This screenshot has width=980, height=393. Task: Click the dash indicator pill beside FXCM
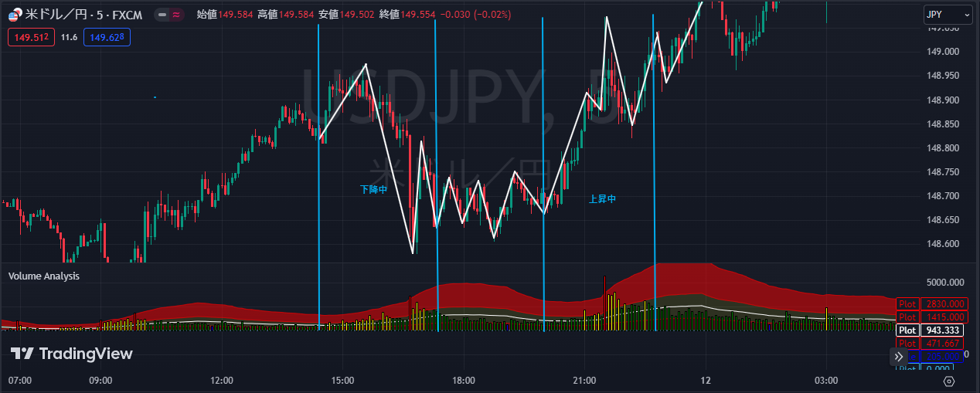[162, 15]
